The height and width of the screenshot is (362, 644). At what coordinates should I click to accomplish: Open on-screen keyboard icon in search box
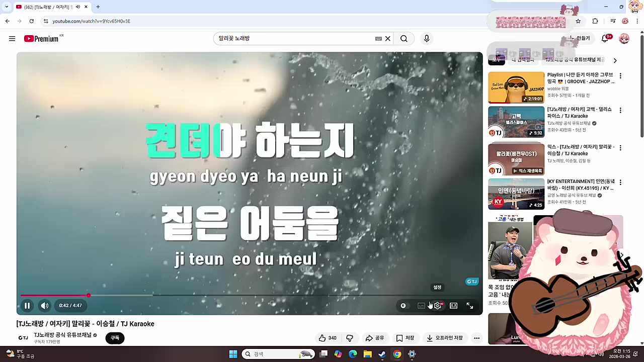coord(378,39)
